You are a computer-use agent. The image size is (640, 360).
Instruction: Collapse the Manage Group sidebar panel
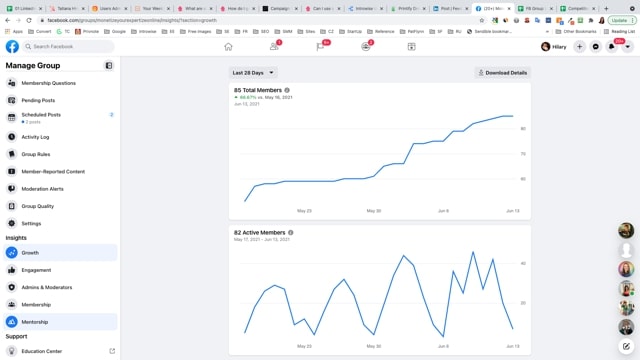click(109, 65)
